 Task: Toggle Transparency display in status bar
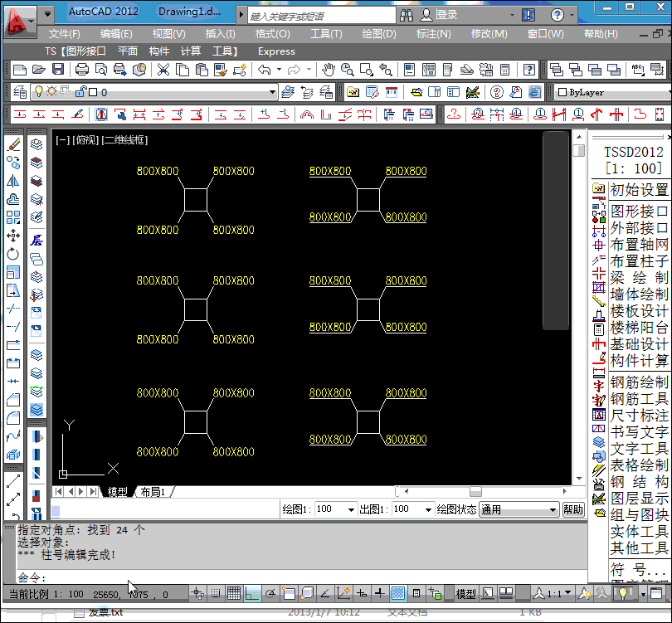click(398, 593)
